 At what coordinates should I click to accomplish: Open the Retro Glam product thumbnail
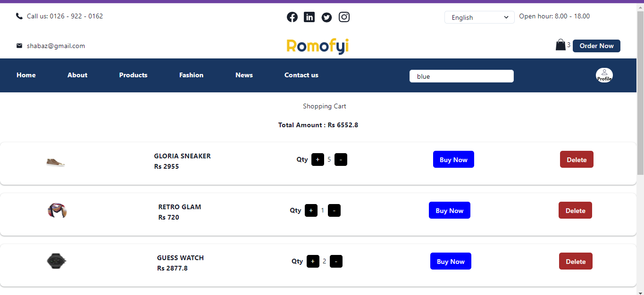click(57, 210)
